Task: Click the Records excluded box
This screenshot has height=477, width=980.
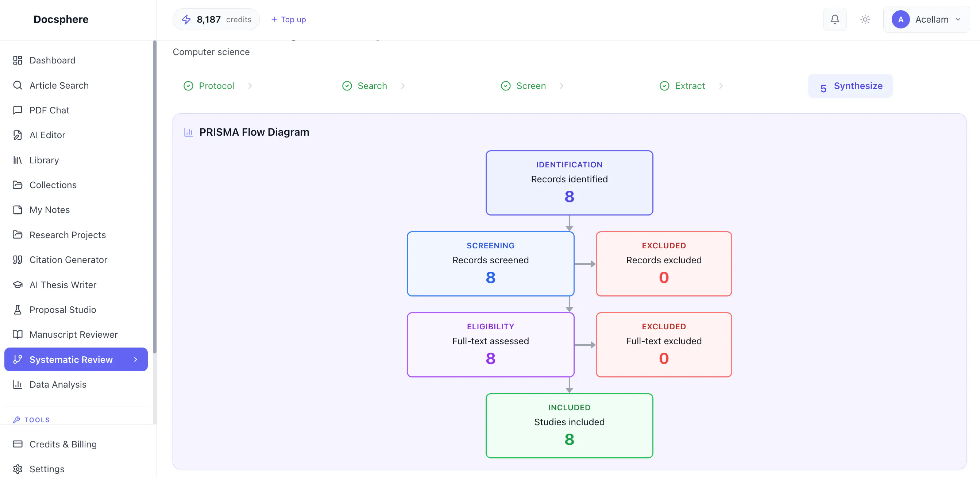Action: [x=664, y=264]
